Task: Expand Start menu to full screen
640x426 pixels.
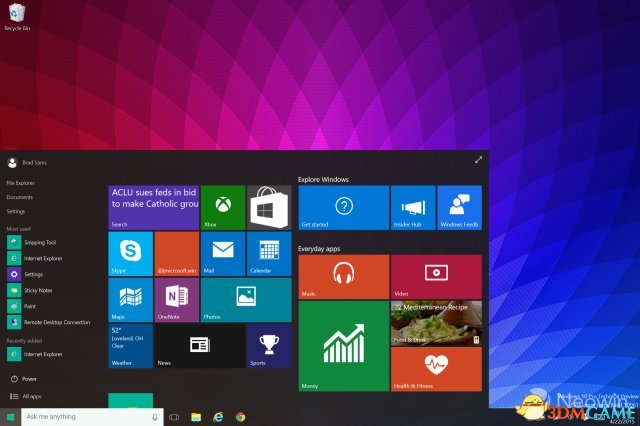Action: coord(478,160)
